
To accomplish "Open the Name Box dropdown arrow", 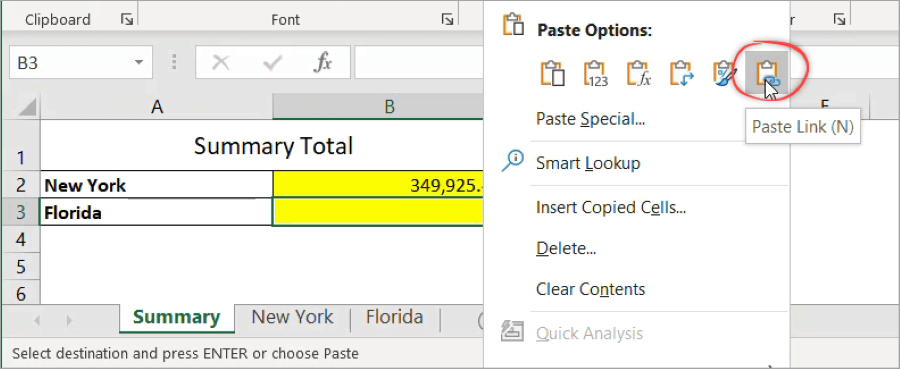I will (x=138, y=62).
